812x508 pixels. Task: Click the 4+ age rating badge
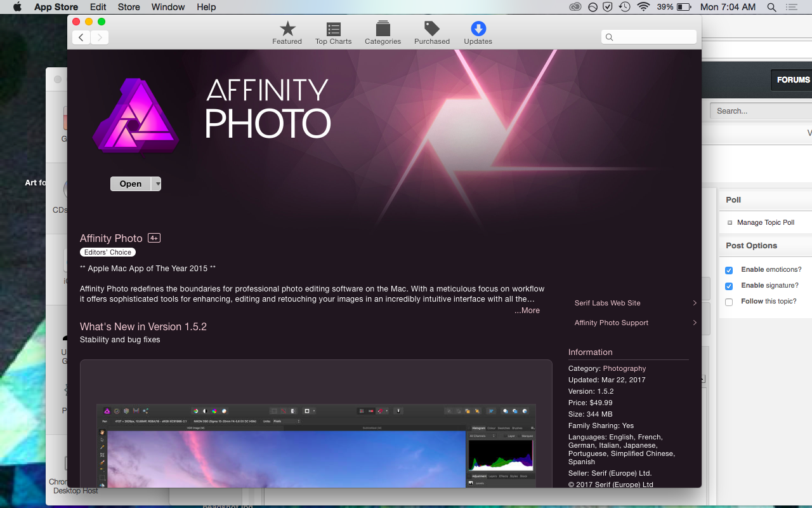(154, 238)
